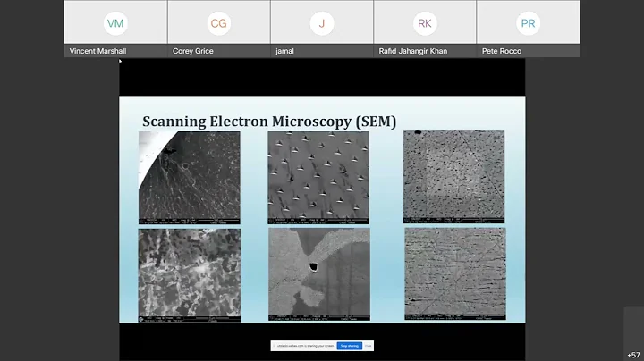
Task: Click jamal's J avatar
Action: pyautogui.click(x=322, y=23)
